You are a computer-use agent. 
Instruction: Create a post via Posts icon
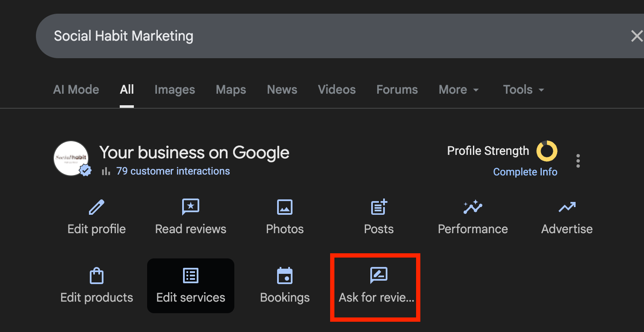(x=379, y=207)
